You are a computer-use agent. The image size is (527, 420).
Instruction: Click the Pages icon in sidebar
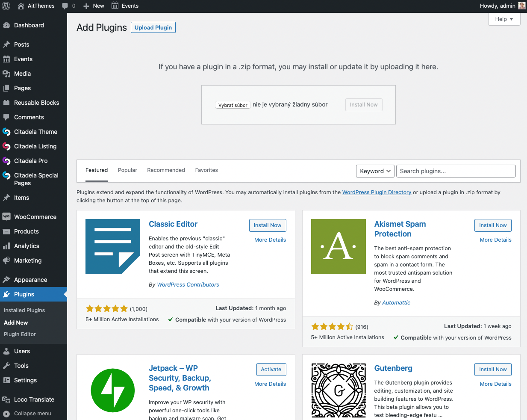point(6,88)
